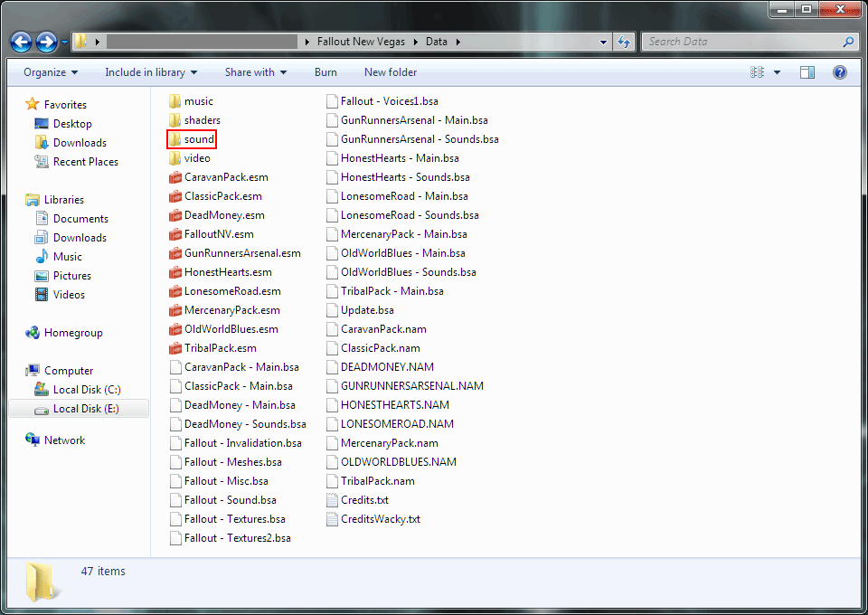Click the refresh button beside address bar
868x615 pixels.
point(624,42)
